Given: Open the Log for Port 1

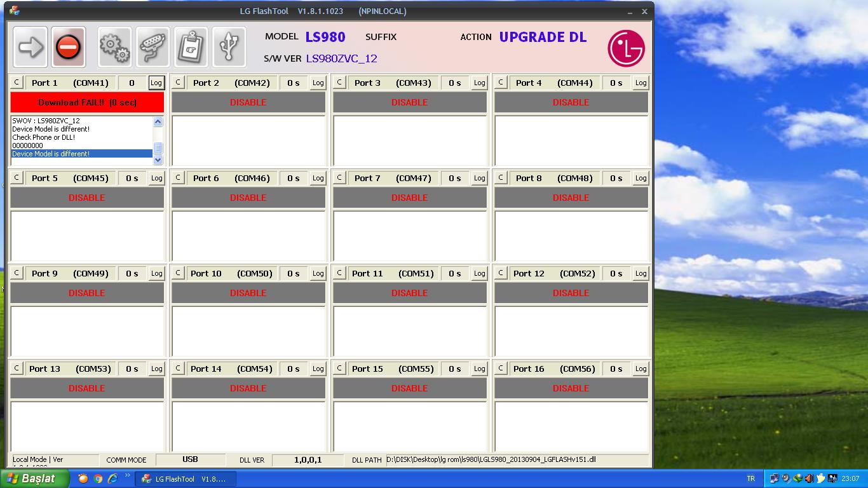Looking at the screenshot, I should [156, 83].
